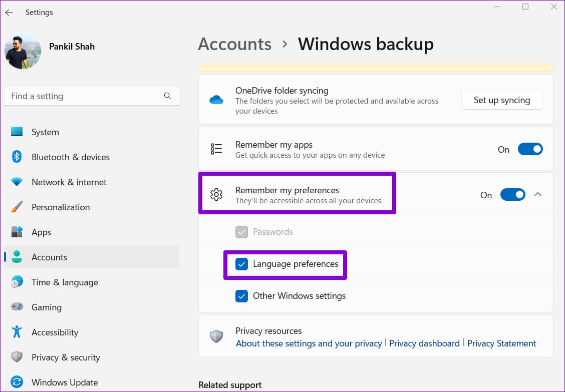The height and width of the screenshot is (392, 565).
Task: Open System settings category
Action: click(92, 132)
